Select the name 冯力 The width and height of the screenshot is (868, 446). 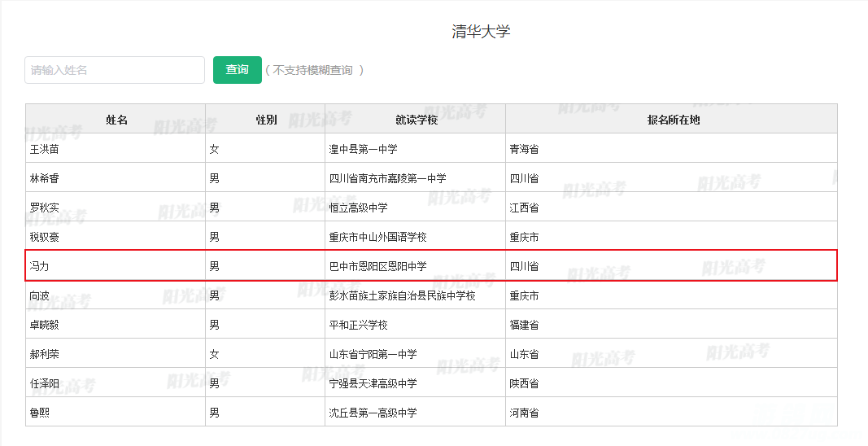coord(39,266)
